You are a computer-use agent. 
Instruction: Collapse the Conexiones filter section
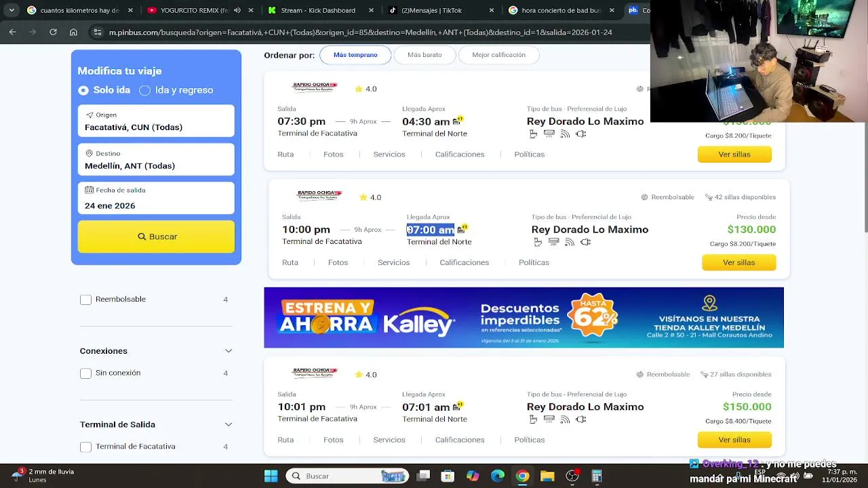click(229, 351)
